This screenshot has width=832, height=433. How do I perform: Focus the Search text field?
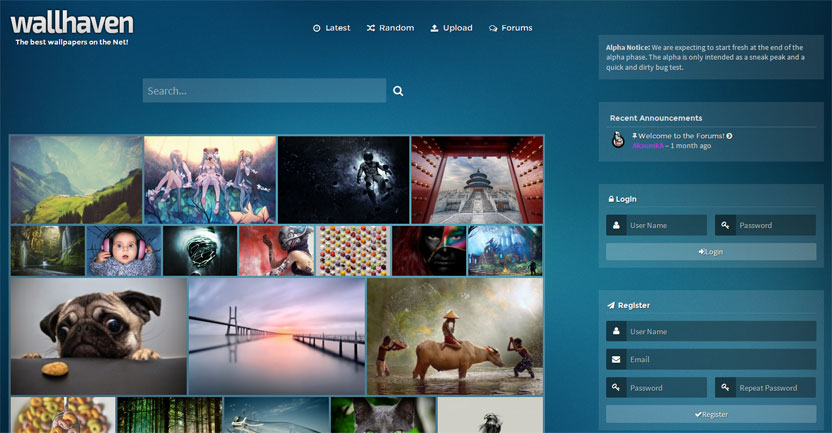tap(264, 91)
